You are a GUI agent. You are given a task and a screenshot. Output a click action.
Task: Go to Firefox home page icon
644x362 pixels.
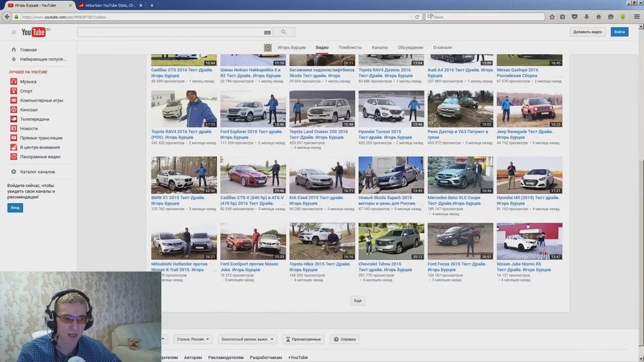click(598, 17)
